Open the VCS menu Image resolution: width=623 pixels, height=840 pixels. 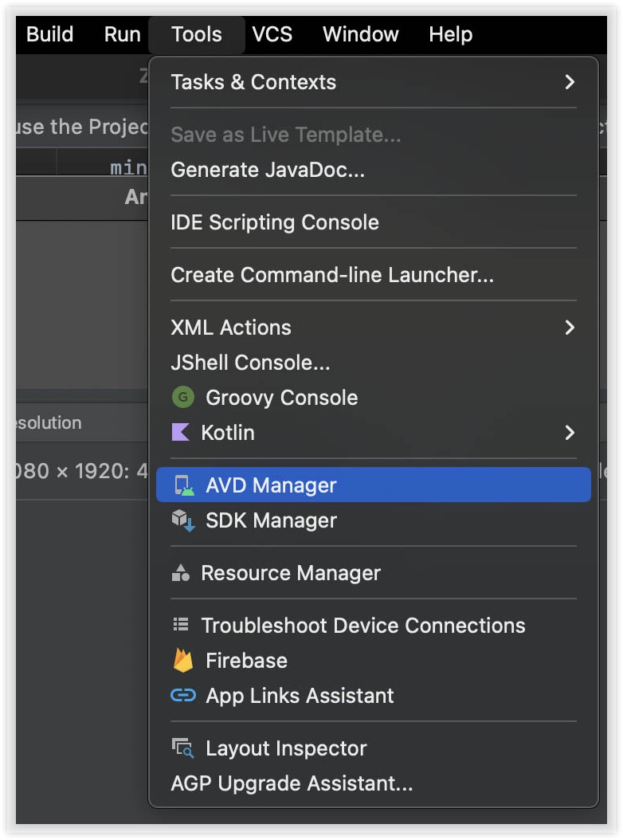click(272, 34)
